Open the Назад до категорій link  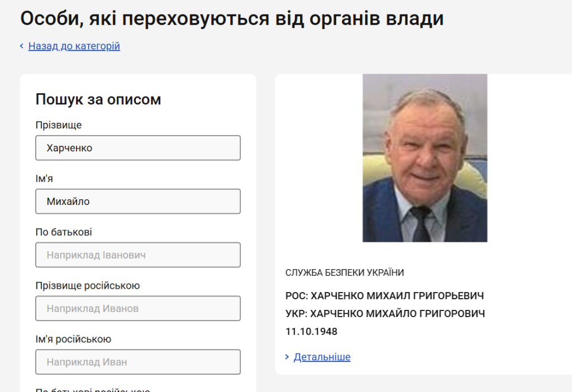(74, 46)
